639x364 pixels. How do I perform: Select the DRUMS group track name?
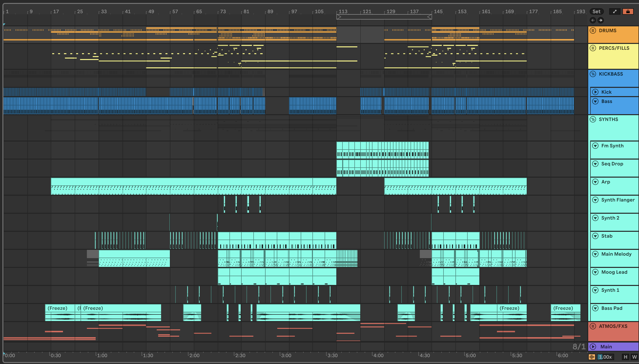608,30
